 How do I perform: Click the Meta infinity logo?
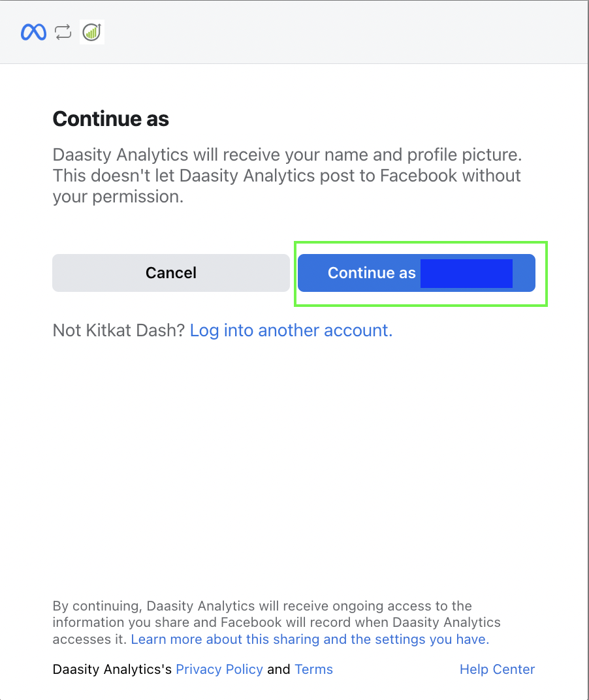pos(33,32)
